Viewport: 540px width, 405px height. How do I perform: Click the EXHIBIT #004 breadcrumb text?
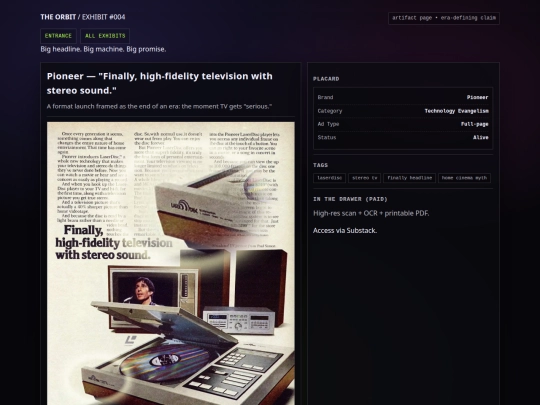104,17
